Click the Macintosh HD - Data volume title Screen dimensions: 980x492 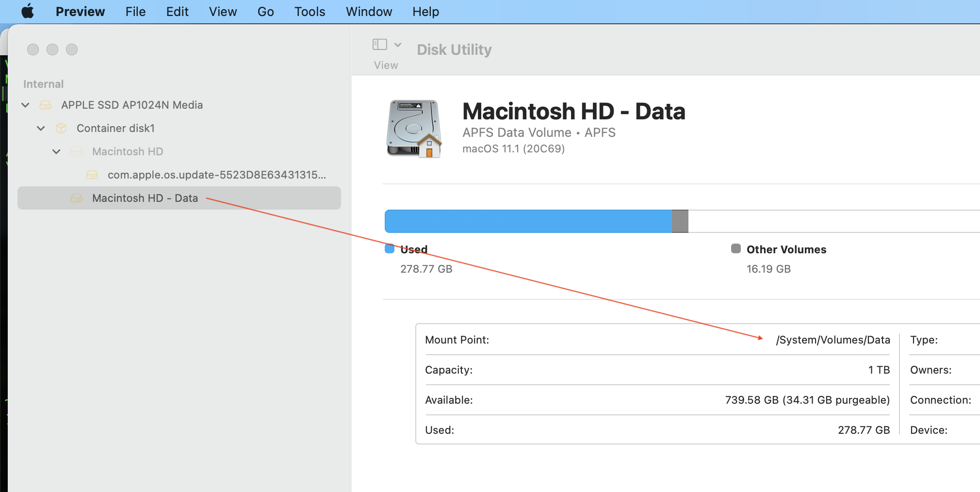[x=574, y=112]
